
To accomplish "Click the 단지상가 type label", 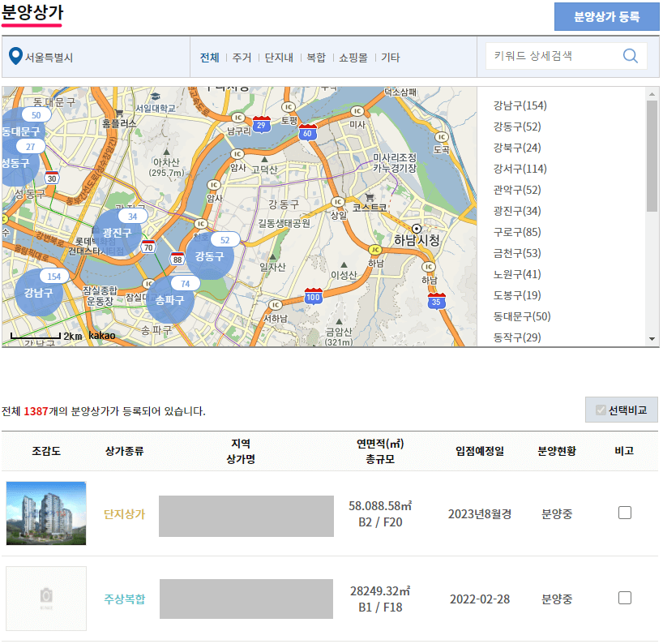I will (x=124, y=514).
